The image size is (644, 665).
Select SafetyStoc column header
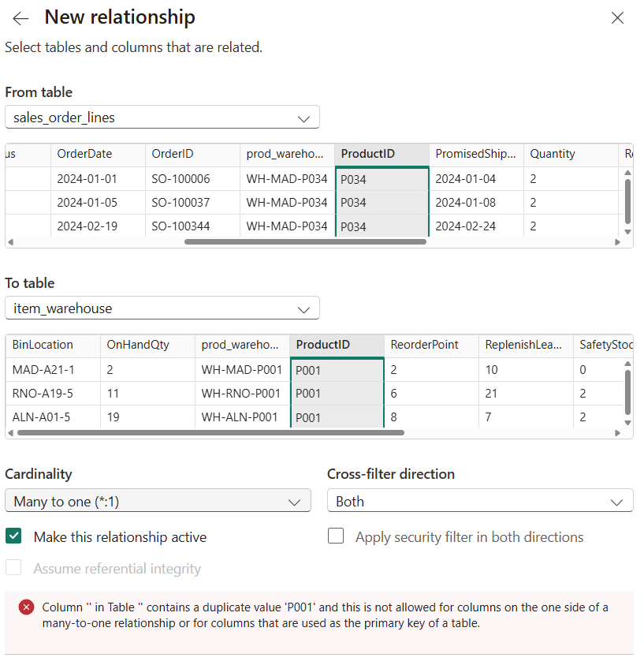point(603,345)
